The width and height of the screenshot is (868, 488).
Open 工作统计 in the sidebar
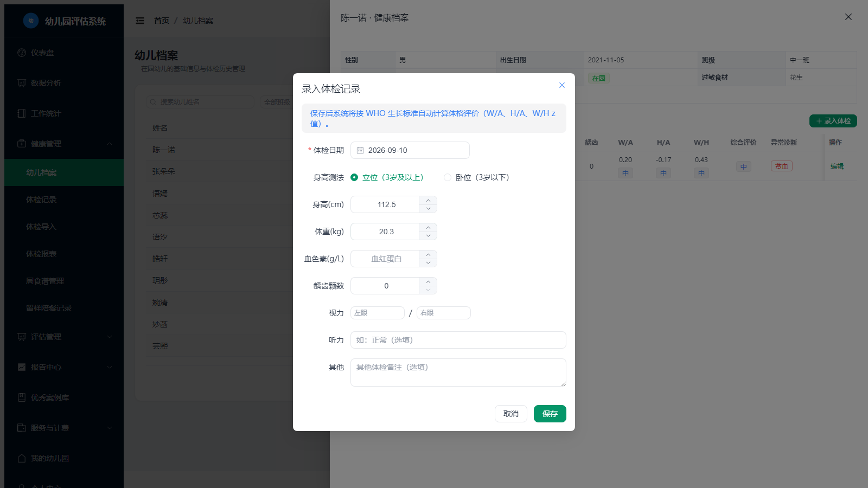64,113
